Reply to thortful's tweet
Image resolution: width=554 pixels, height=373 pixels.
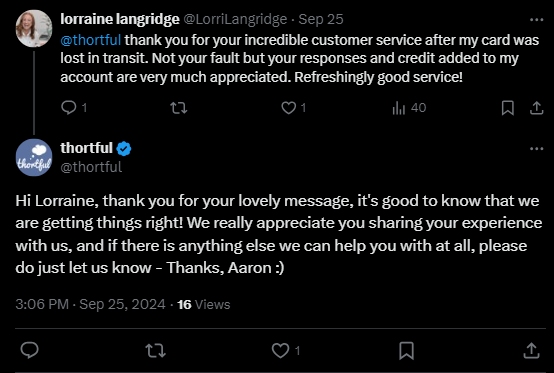(x=29, y=350)
